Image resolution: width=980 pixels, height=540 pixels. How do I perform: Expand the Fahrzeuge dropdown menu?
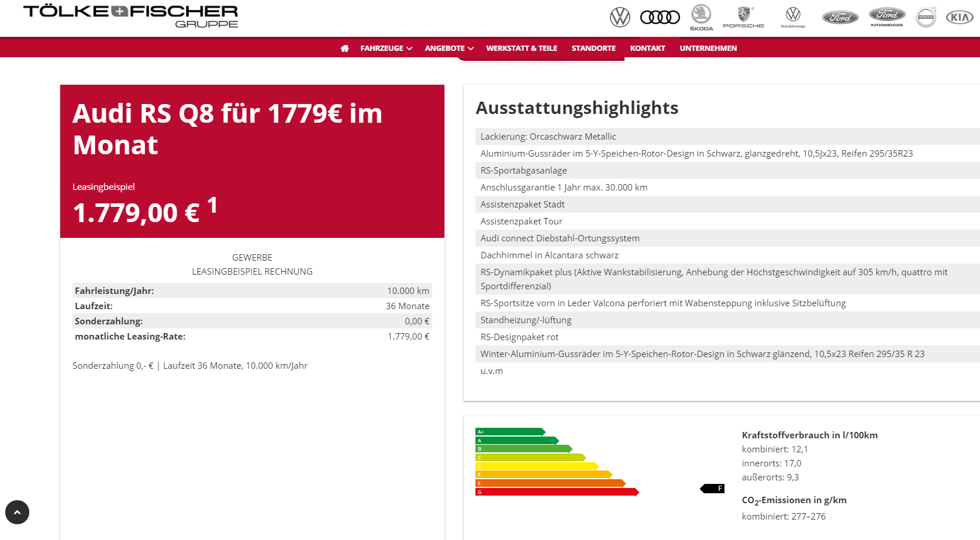pos(387,49)
